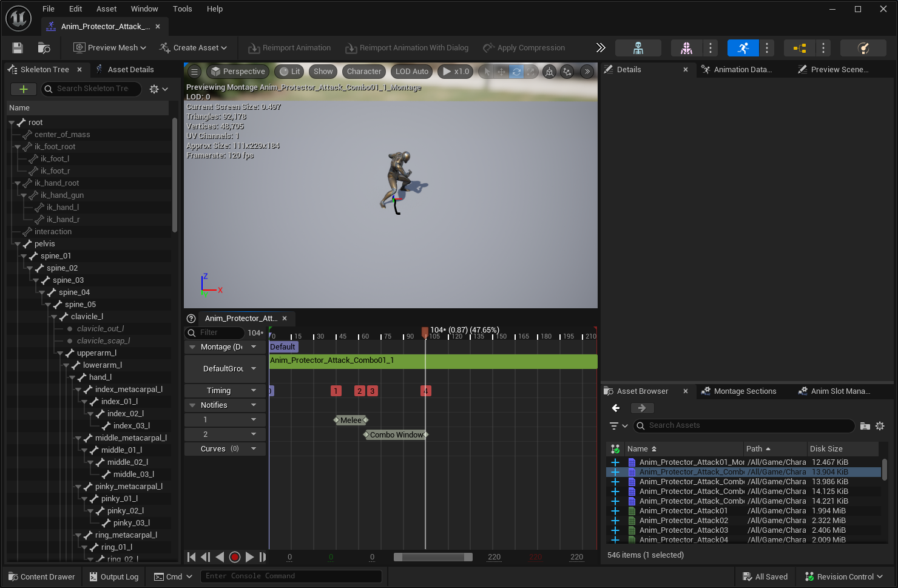
Task: Click the Revision Control button
Action: point(844,577)
